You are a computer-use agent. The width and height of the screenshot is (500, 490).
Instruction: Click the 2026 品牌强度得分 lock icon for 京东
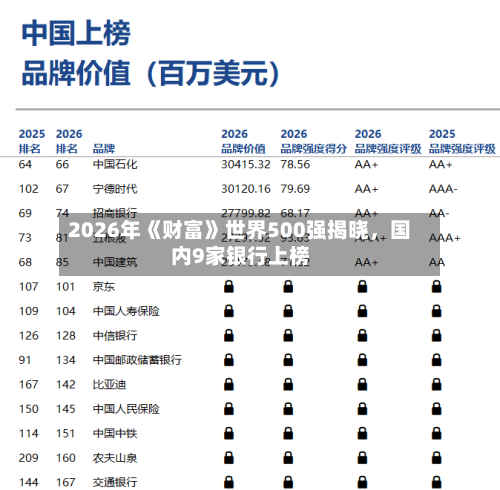(288, 287)
